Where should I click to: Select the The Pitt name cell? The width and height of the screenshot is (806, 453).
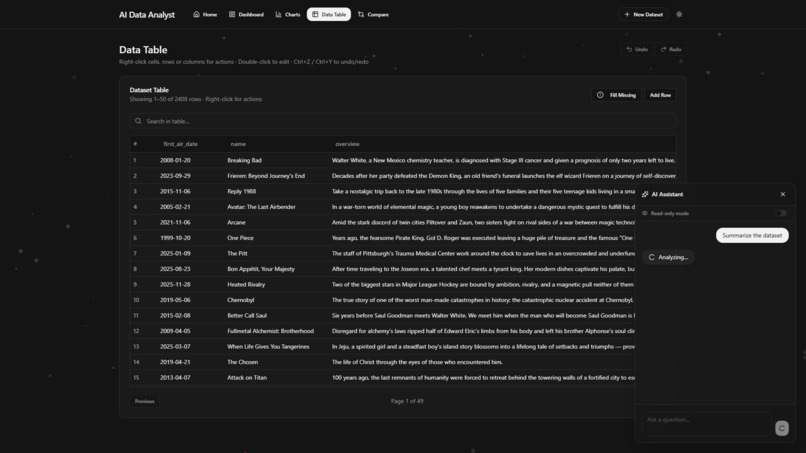[237, 253]
